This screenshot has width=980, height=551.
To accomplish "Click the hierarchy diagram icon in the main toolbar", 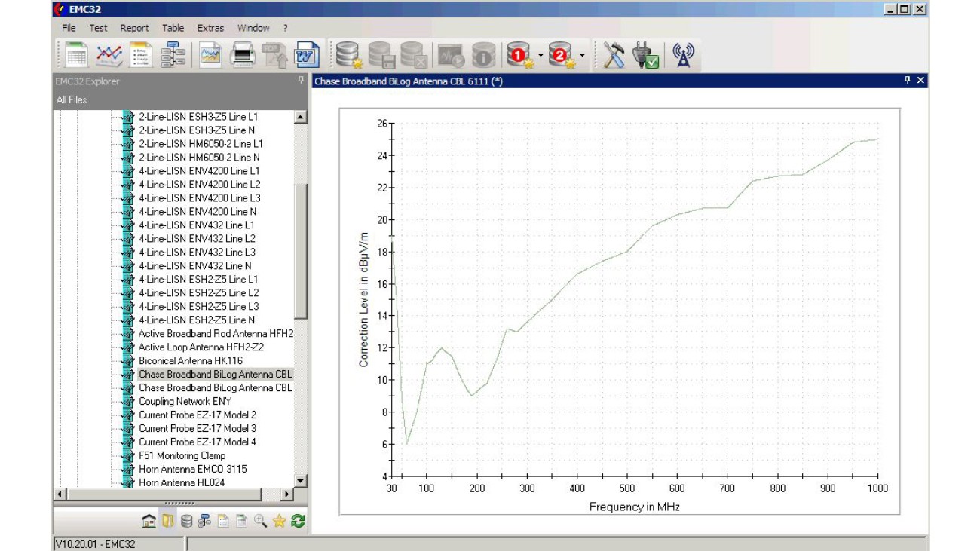I will [x=173, y=55].
